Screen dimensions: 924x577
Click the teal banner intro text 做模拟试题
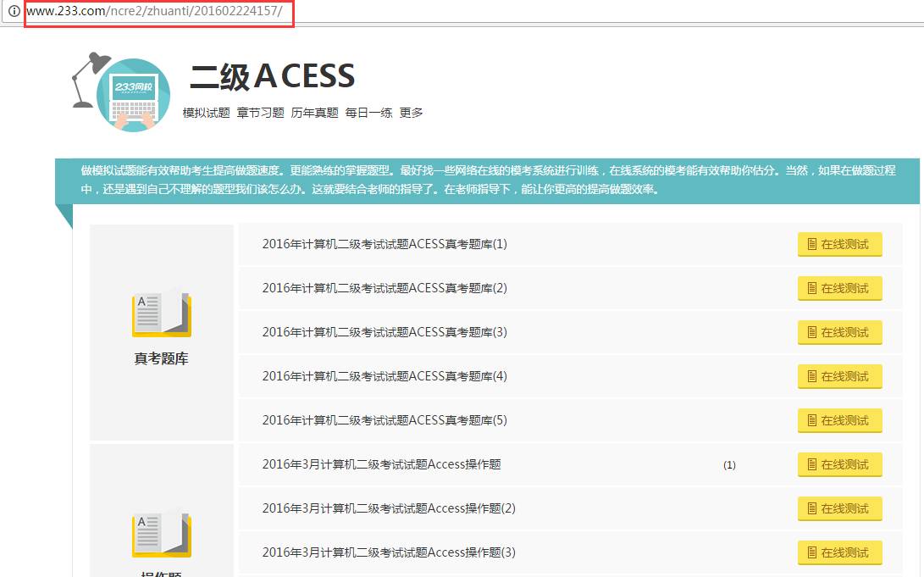[x=488, y=180]
